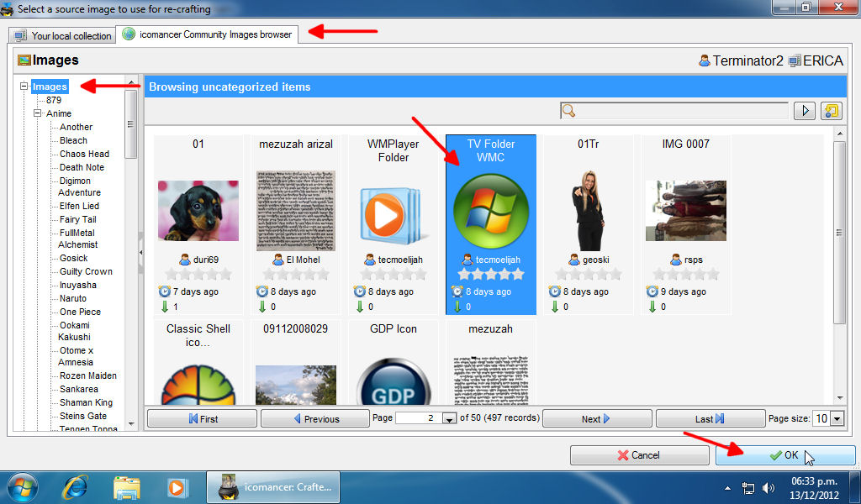The image size is (861, 504).
Task: Select the GDP Icon thumbnail
Action: tap(394, 382)
